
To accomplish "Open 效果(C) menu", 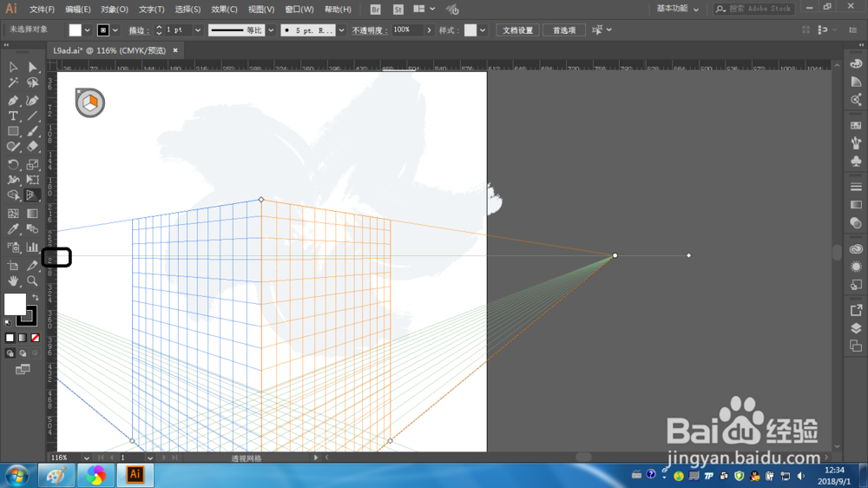I will point(224,10).
